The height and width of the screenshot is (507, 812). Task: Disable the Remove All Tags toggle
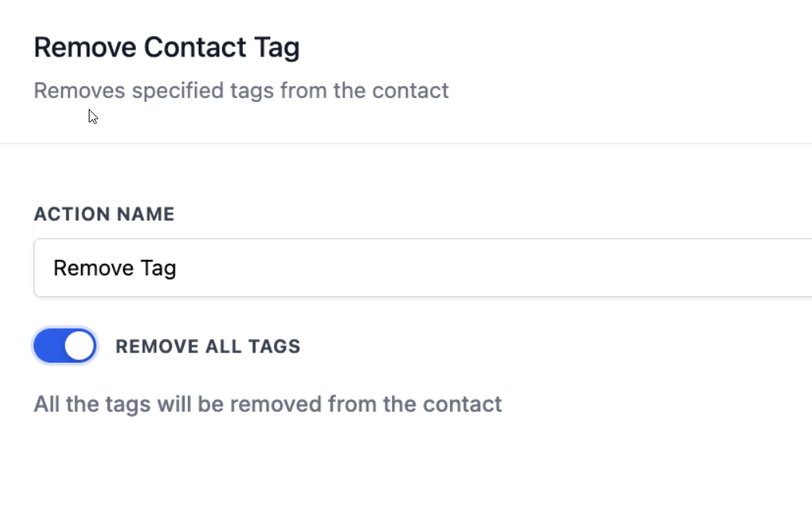pos(64,346)
